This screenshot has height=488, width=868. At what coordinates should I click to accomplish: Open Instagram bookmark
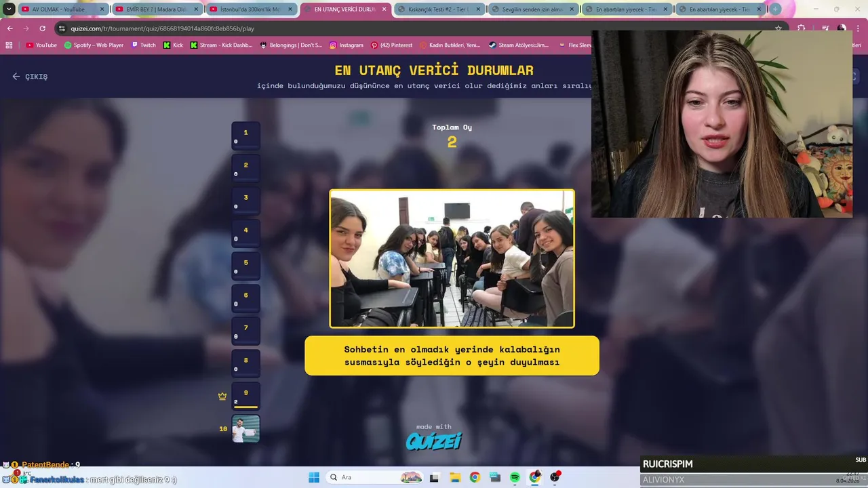tap(347, 45)
